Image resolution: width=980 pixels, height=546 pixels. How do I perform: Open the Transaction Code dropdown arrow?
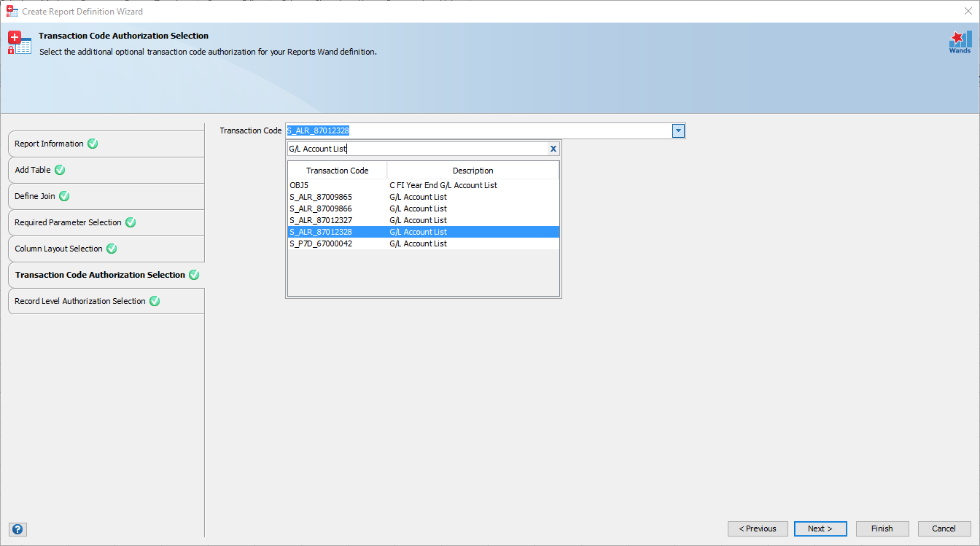677,130
